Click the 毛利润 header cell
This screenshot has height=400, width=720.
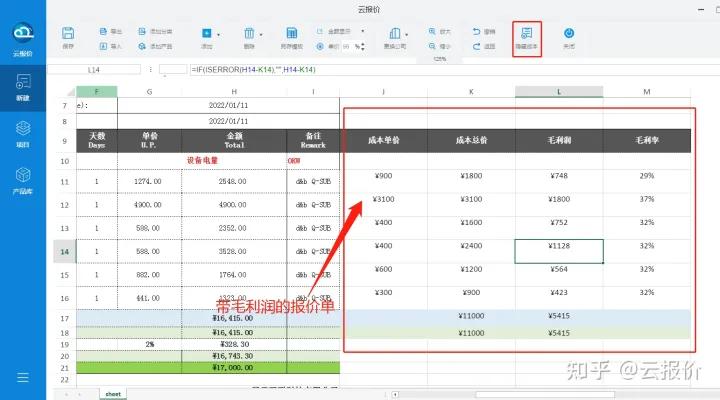click(559, 140)
